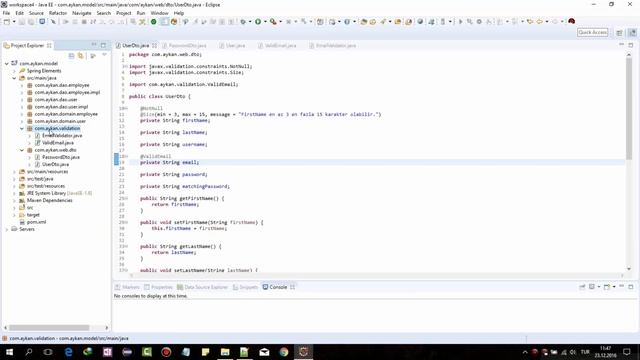Expand the com.aykan.dao.employee package
Screen dimensions: 640x360
22,85
